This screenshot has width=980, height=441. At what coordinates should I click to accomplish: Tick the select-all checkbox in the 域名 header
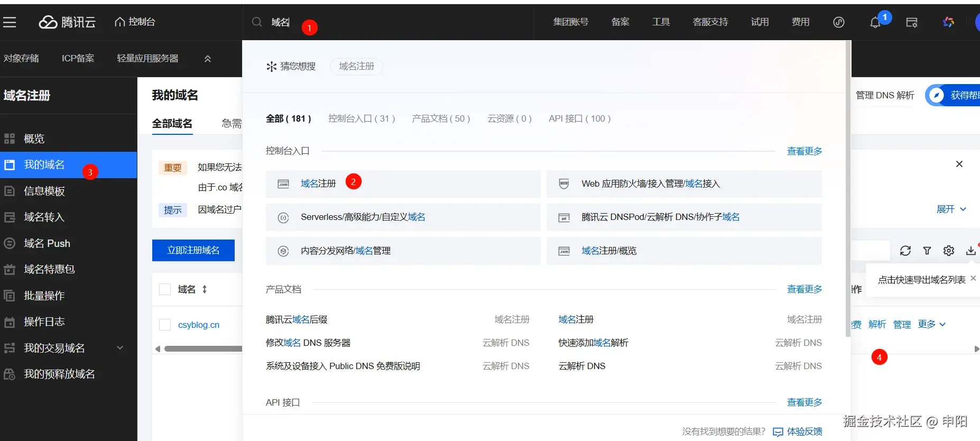tap(165, 289)
